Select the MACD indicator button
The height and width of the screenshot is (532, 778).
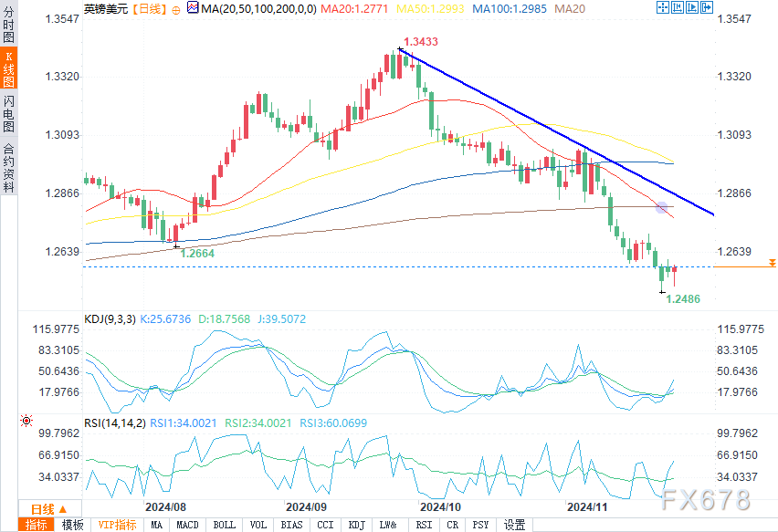(x=187, y=525)
